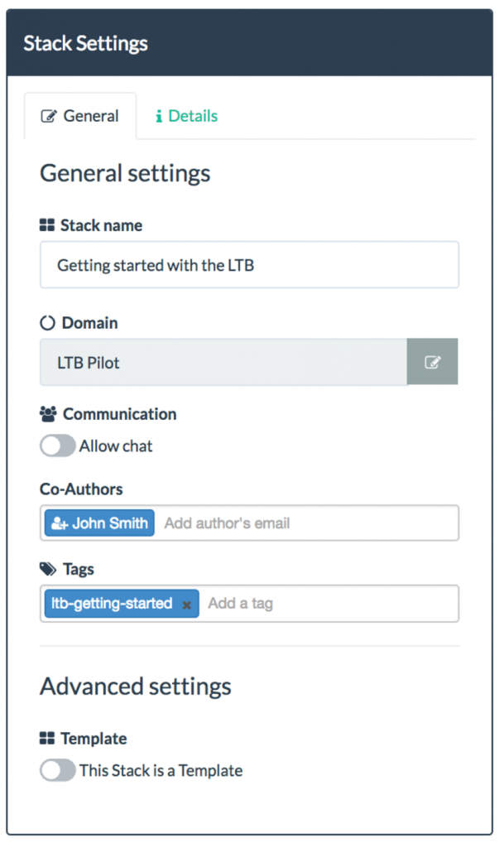The image size is (504, 848).
Task: Toggle This Stack is a Template
Action: 57,770
